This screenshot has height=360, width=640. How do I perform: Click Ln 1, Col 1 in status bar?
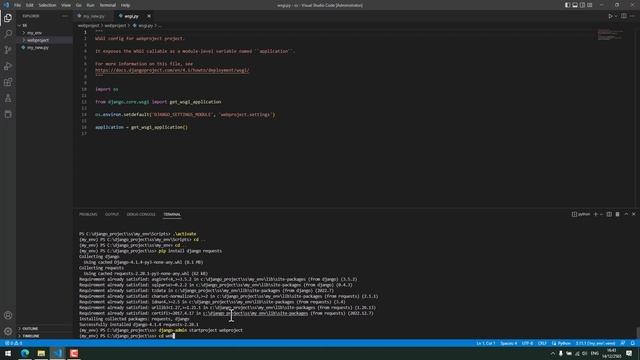(x=486, y=343)
